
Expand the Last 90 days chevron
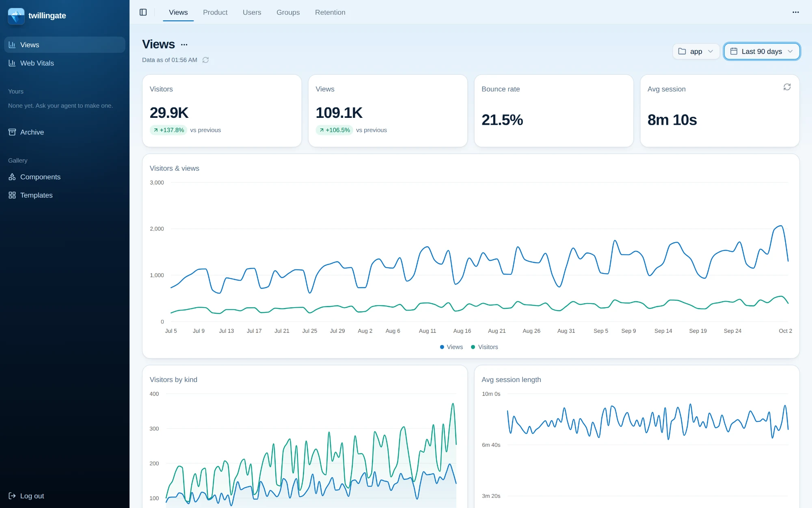pyautogui.click(x=790, y=51)
